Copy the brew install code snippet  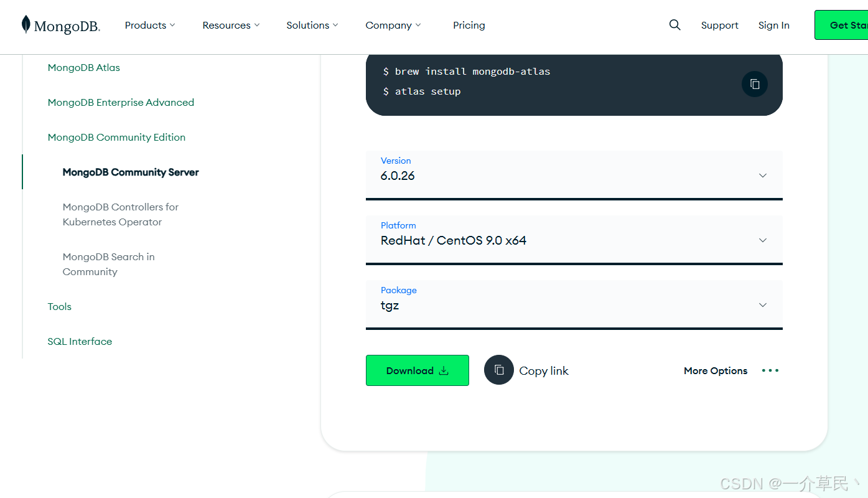point(755,84)
